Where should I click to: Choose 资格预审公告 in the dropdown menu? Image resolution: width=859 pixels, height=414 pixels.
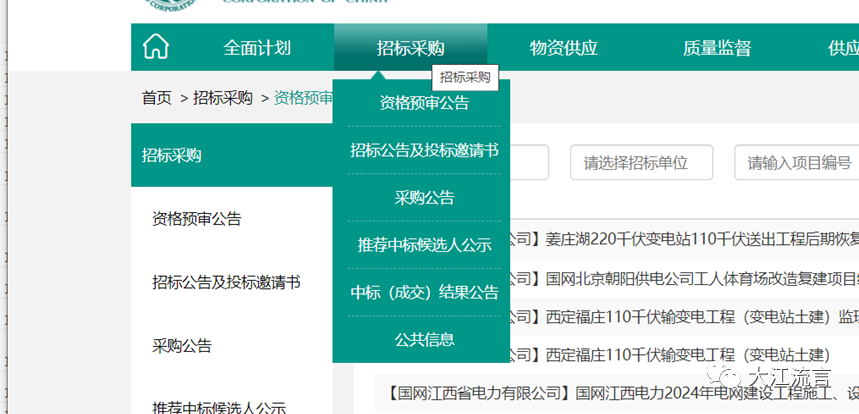click(x=424, y=103)
